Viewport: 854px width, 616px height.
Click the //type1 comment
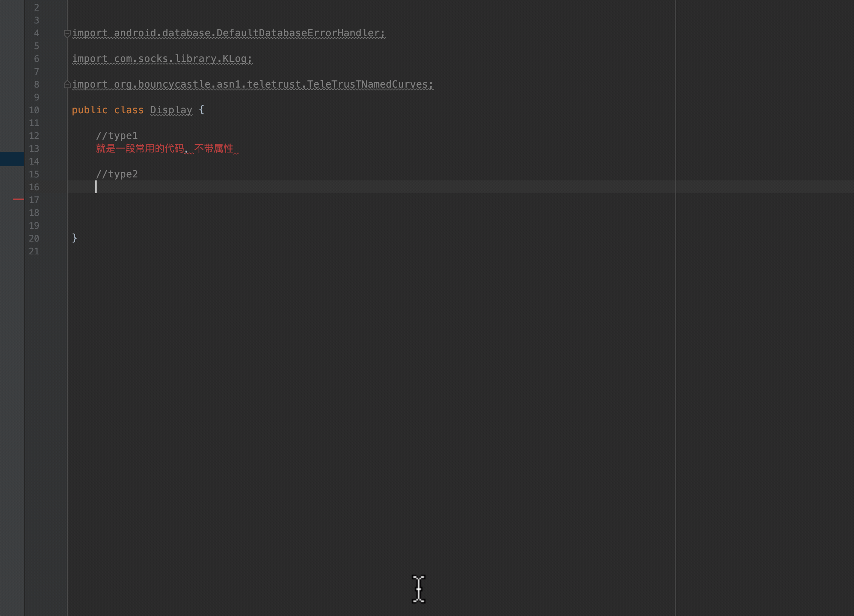[117, 136]
